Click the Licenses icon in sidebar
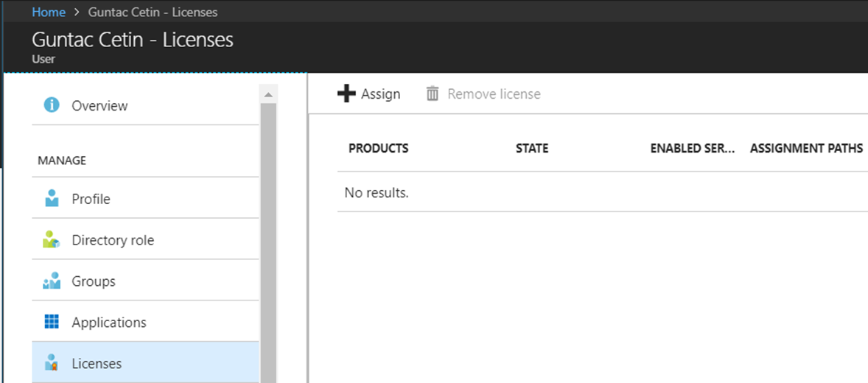The width and height of the screenshot is (868, 383). [x=52, y=363]
